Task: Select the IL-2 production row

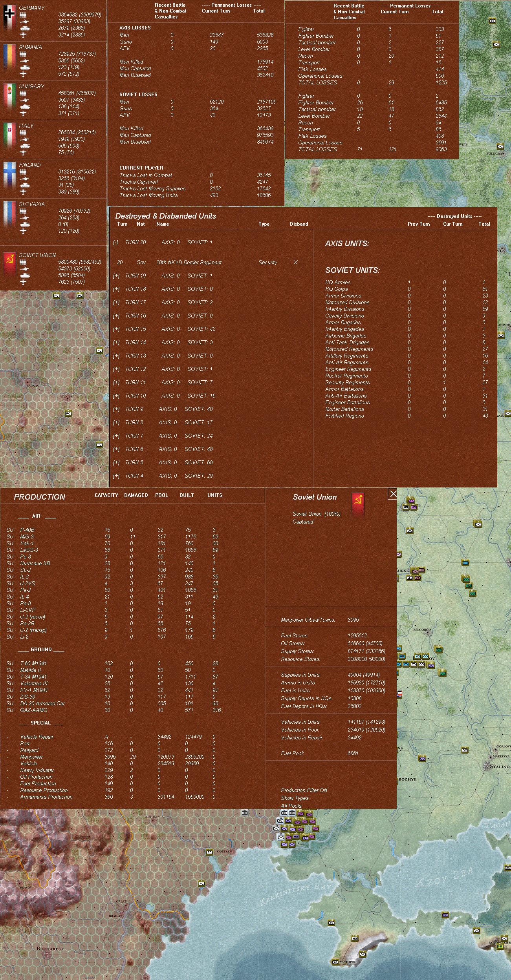Action: coord(113,577)
